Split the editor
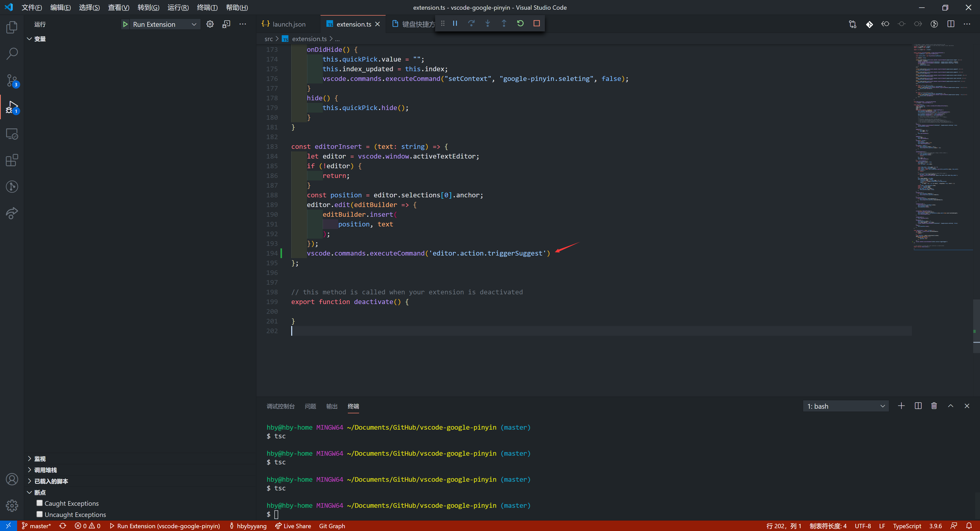This screenshot has height=531, width=980. pos(951,23)
